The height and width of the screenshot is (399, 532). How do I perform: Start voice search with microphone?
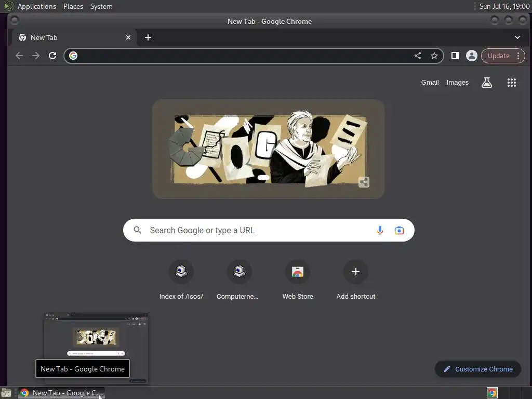pos(380,230)
